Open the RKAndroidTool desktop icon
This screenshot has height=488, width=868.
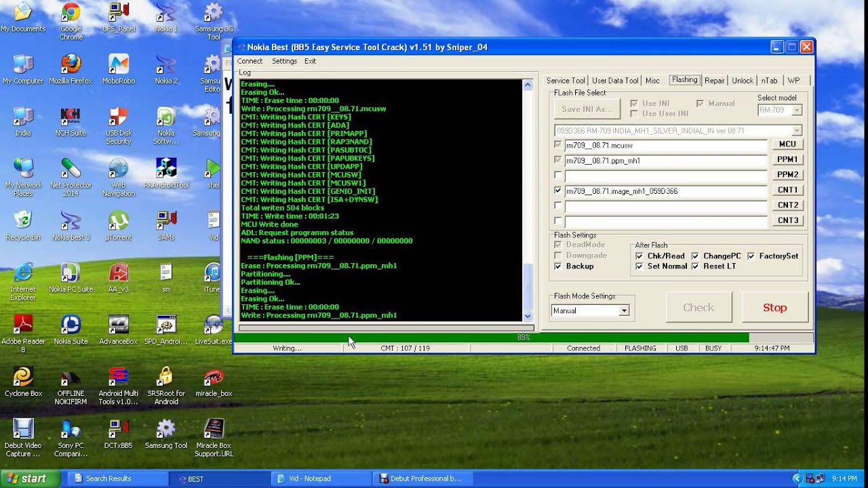[x=166, y=174]
